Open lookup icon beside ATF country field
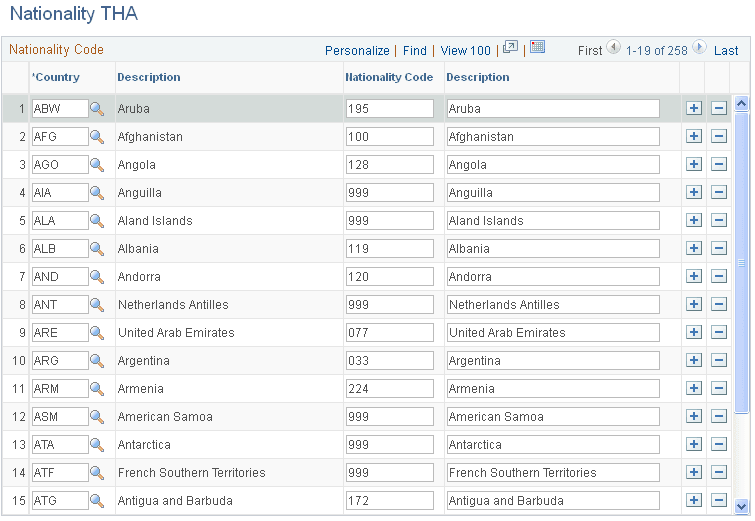Screen dimensions: 755x521 click(x=97, y=473)
